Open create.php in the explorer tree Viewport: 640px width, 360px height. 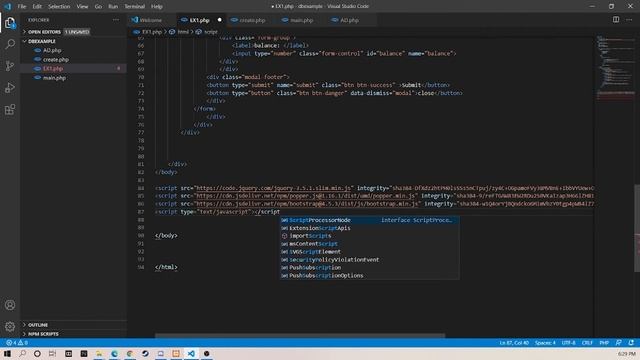(x=56, y=60)
